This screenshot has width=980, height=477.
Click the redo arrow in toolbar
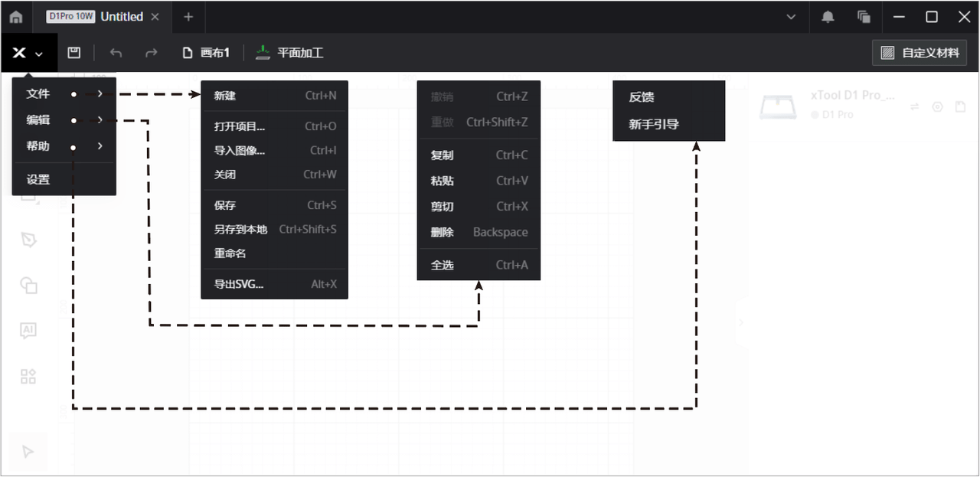[152, 53]
